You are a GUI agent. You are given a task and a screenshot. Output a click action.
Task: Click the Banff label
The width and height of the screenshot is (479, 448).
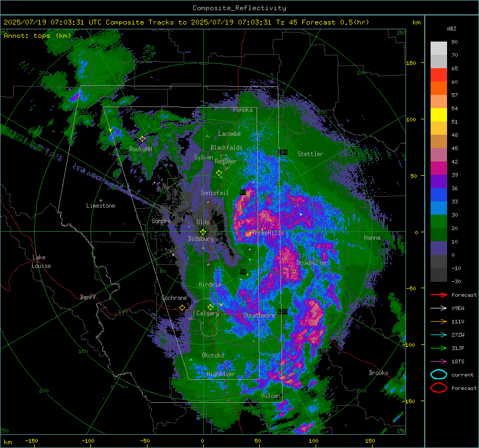pos(88,297)
